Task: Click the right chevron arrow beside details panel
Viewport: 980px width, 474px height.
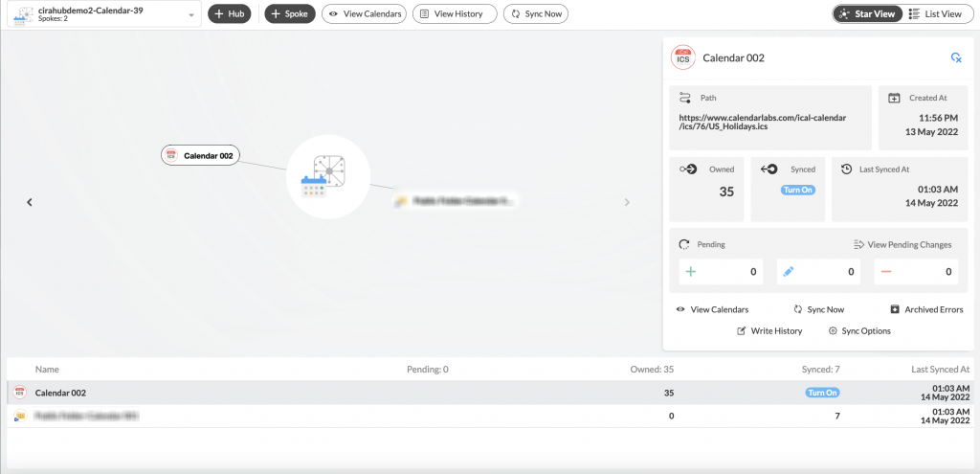Action: coord(628,202)
